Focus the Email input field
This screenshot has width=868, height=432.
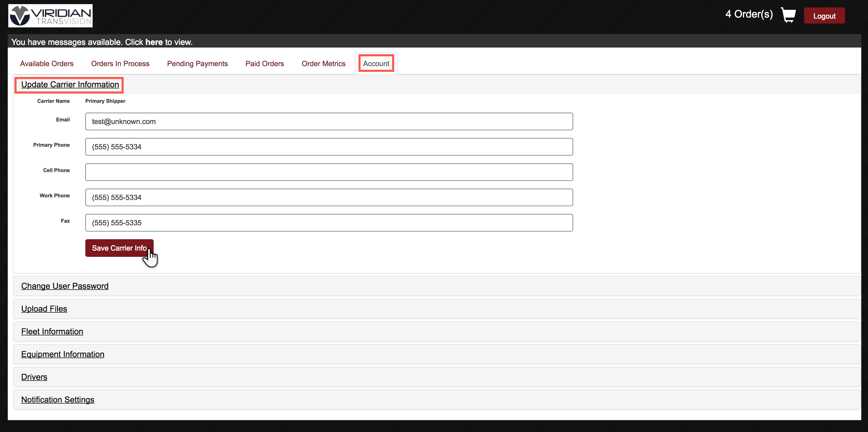coord(329,121)
